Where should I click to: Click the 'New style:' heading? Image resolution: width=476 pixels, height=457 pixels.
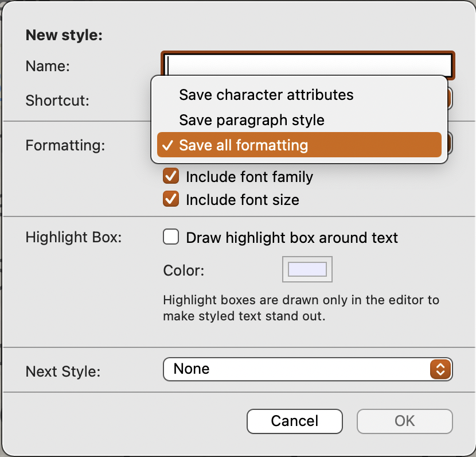[x=64, y=35]
